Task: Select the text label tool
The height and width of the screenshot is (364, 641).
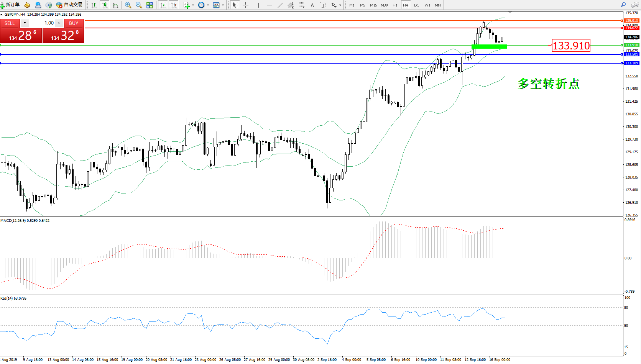Action: [x=312, y=5]
